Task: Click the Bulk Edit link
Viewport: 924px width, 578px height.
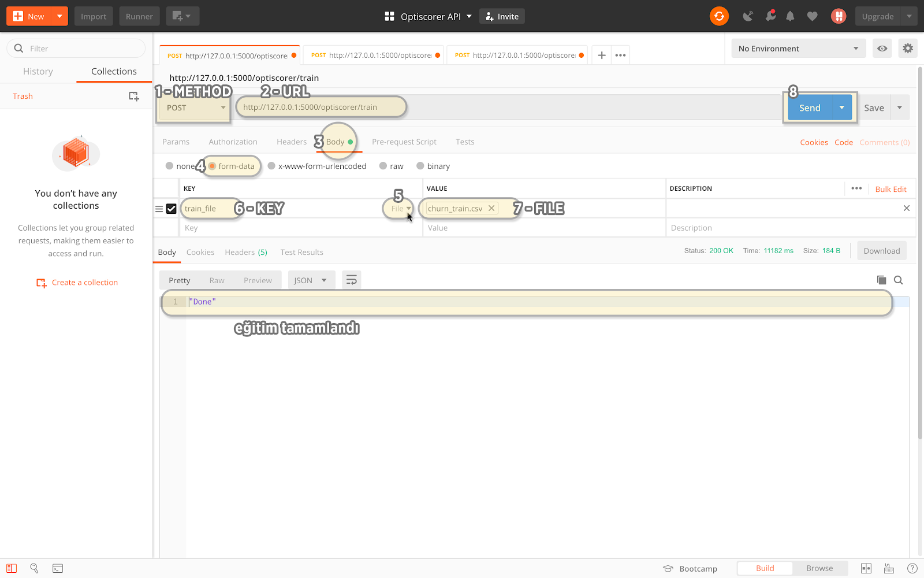Action: [891, 189]
